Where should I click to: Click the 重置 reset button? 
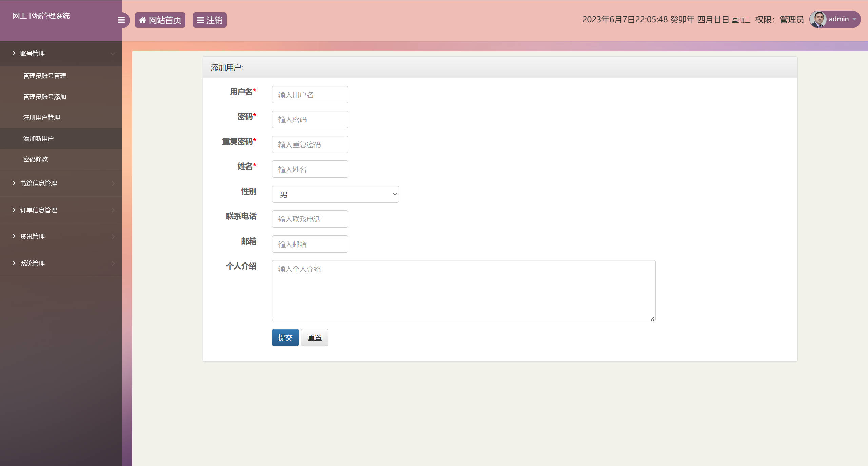(314, 337)
